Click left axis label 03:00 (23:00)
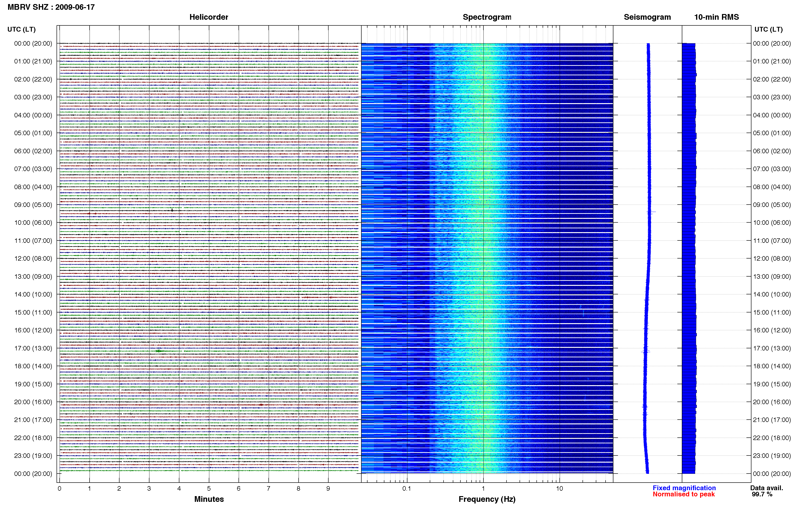Screen dimensions: 812x508 pos(33,97)
